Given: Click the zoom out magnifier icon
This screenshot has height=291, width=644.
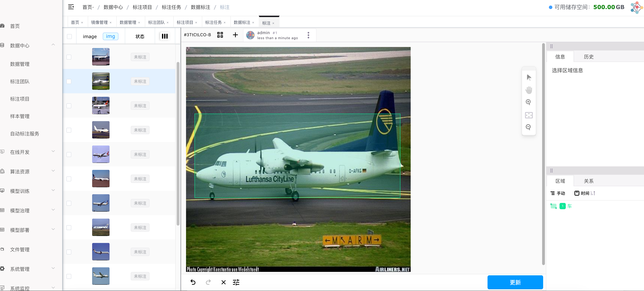Looking at the screenshot, I should pyautogui.click(x=528, y=127).
